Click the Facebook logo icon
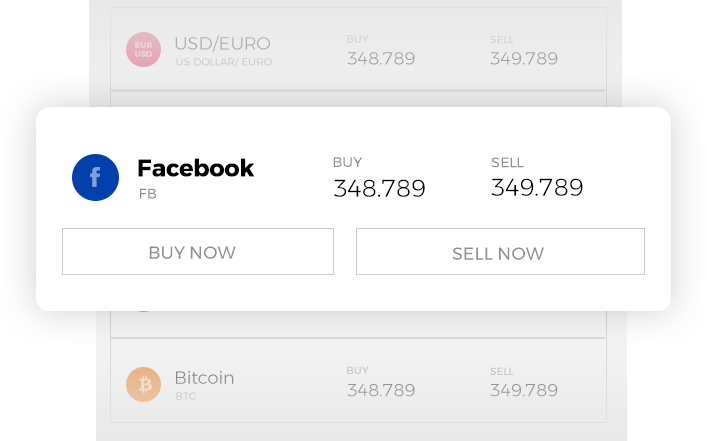The height and width of the screenshot is (441, 707). (x=95, y=178)
